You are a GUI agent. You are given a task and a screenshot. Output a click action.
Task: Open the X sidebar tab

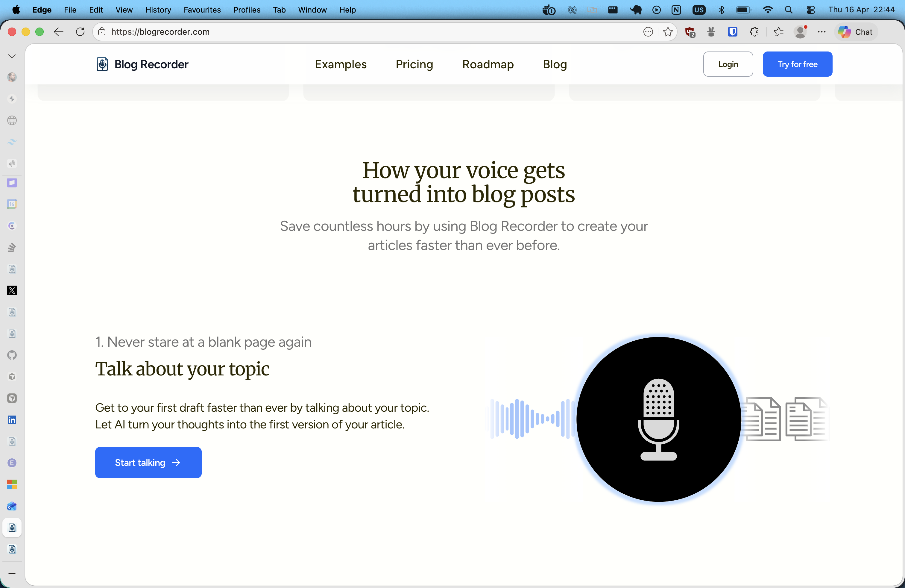[x=12, y=290]
